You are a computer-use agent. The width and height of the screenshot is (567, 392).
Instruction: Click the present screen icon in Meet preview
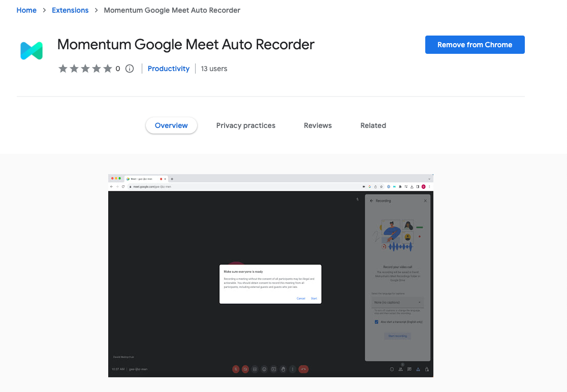[x=274, y=369]
